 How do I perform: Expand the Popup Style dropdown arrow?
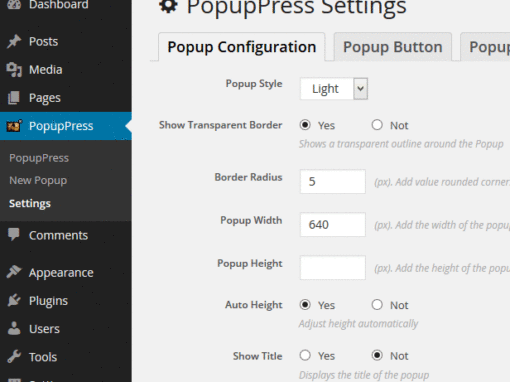click(x=360, y=89)
